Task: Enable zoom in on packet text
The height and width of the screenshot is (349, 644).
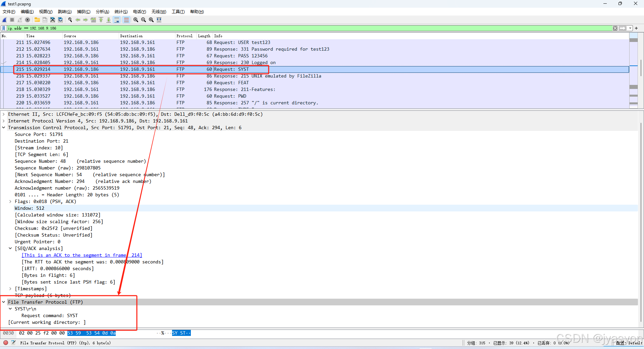Action: [136, 20]
